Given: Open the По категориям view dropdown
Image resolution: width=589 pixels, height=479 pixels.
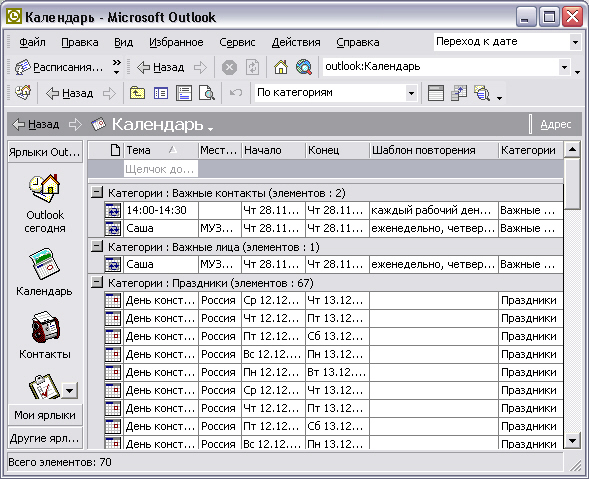Looking at the screenshot, I should (x=411, y=93).
